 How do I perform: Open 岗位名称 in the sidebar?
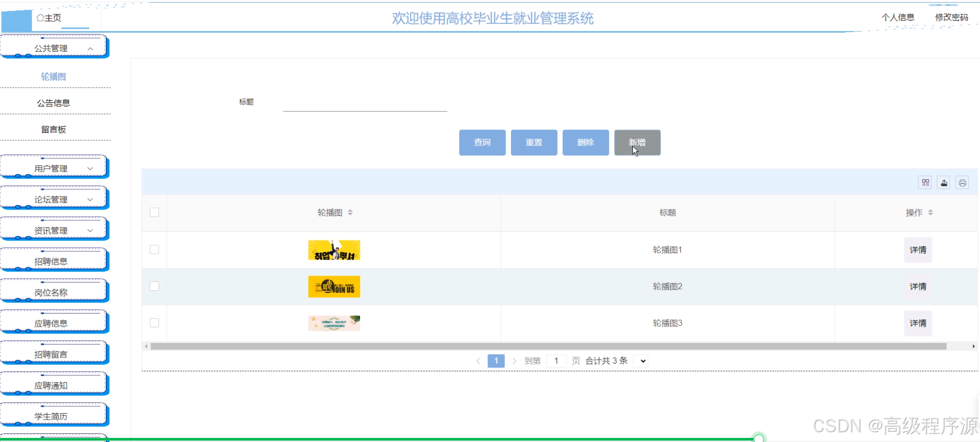pos(54,291)
